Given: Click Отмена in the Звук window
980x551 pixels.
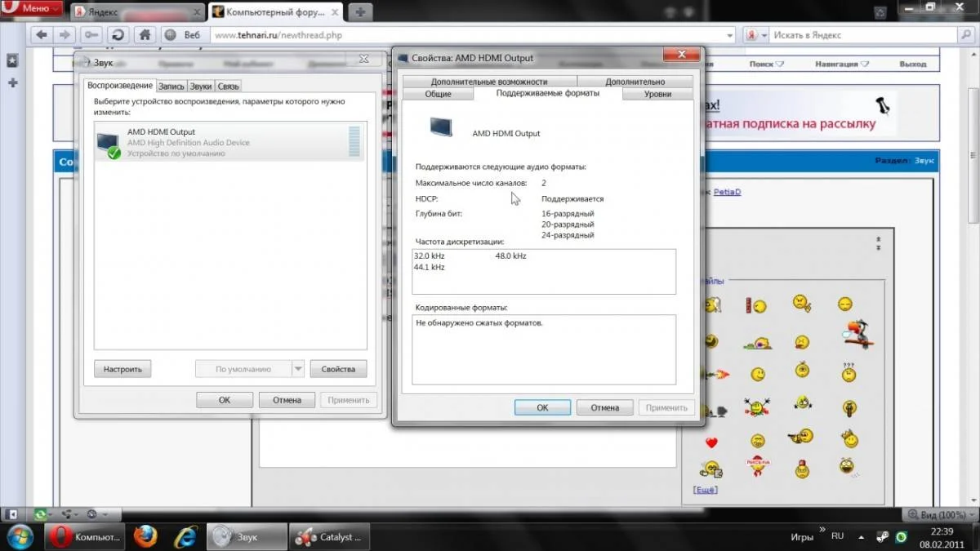Looking at the screenshot, I should pos(287,400).
